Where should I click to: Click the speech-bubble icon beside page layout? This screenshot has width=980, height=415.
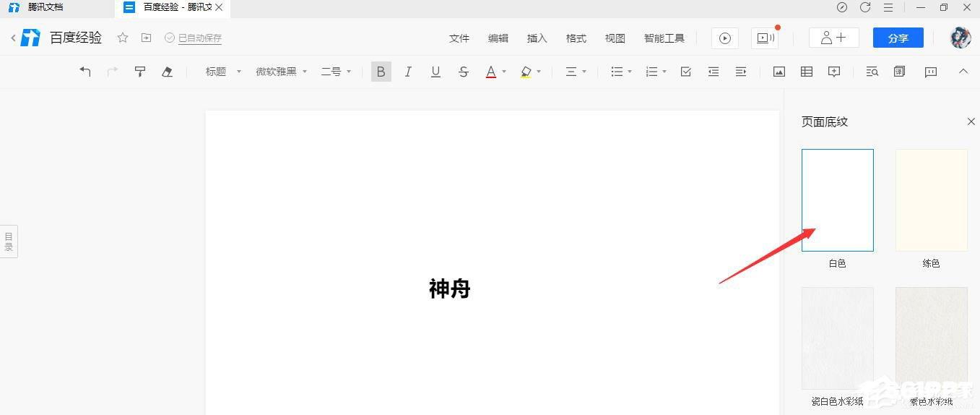click(931, 72)
